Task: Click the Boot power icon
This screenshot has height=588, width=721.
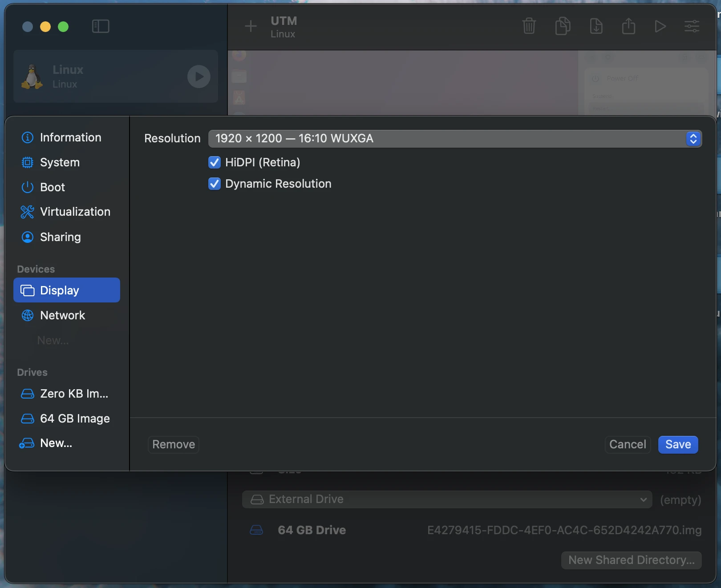Action: (28, 187)
